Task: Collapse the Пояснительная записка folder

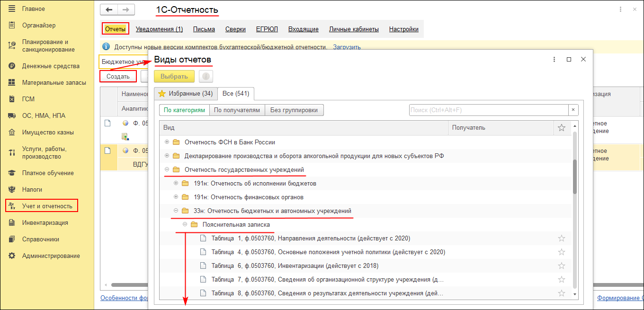Action: pyautogui.click(x=185, y=224)
